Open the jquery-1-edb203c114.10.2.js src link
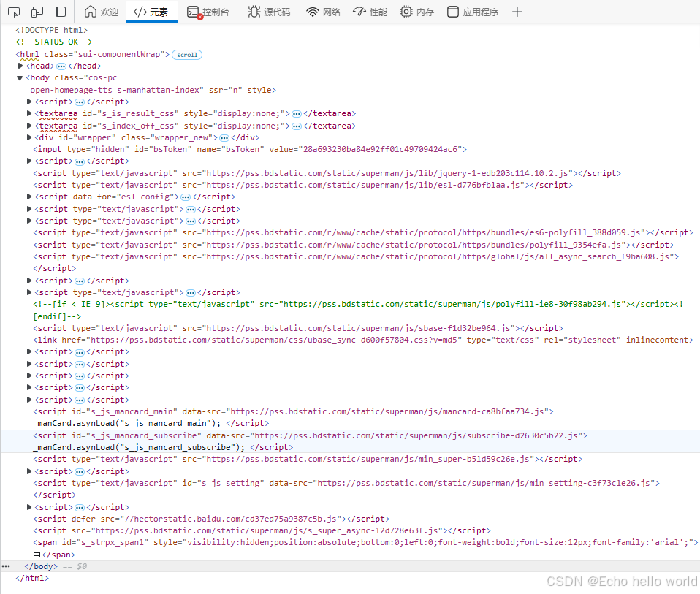Viewport: 700px width, 594px height. click(x=387, y=173)
